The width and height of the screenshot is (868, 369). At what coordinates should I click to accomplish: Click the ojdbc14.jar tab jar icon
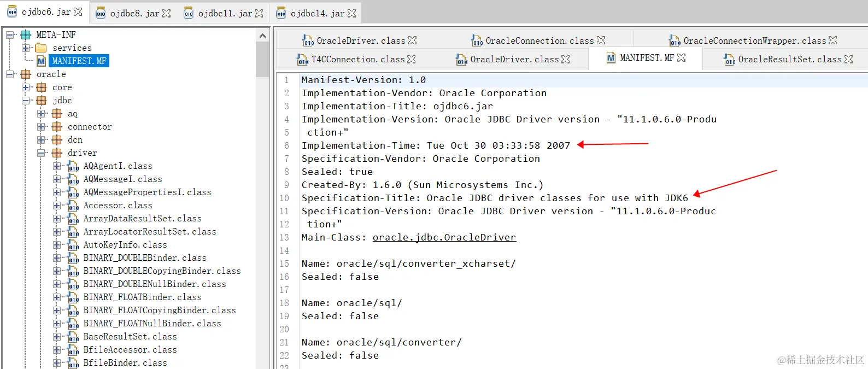point(281,13)
